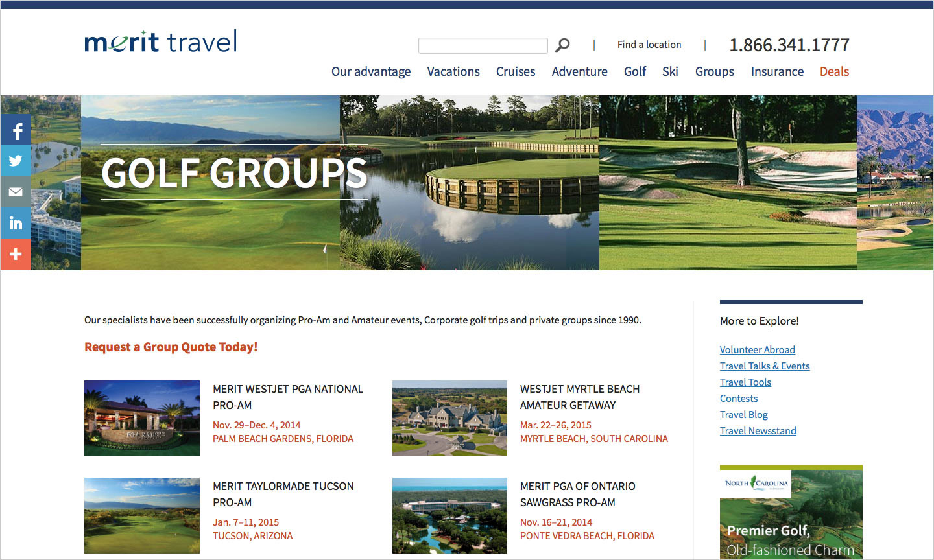The height and width of the screenshot is (560, 934).
Task: Click Ponte Vedra Beach, Florida location text
Action: click(x=587, y=536)
